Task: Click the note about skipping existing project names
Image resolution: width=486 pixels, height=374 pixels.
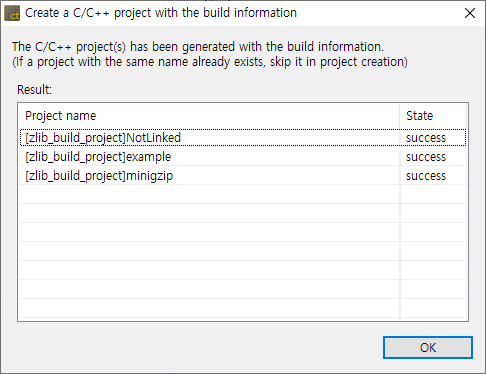Action: [210, 62]
